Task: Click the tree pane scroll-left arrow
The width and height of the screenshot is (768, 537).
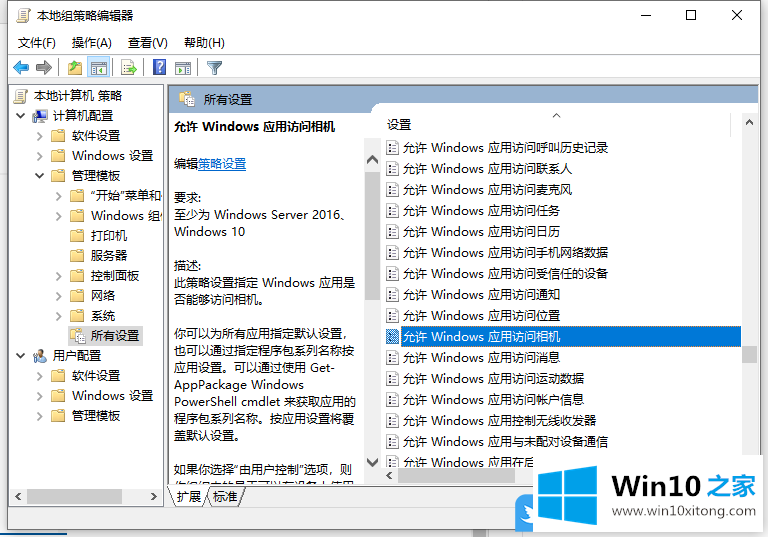Action: tap(18, 496)
